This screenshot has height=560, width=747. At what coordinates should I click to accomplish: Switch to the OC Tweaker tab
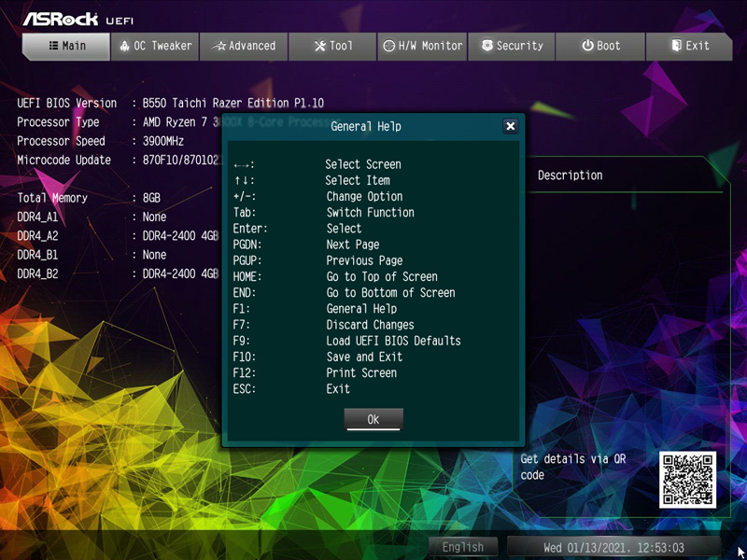[x=155, y=46]
